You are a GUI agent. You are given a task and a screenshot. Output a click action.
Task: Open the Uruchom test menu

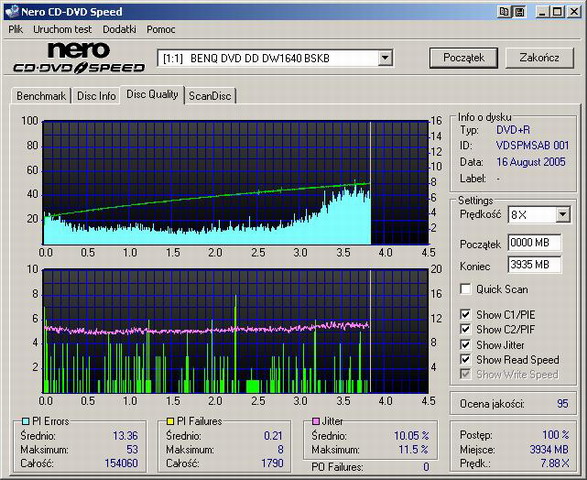click(x=62, y=29)
